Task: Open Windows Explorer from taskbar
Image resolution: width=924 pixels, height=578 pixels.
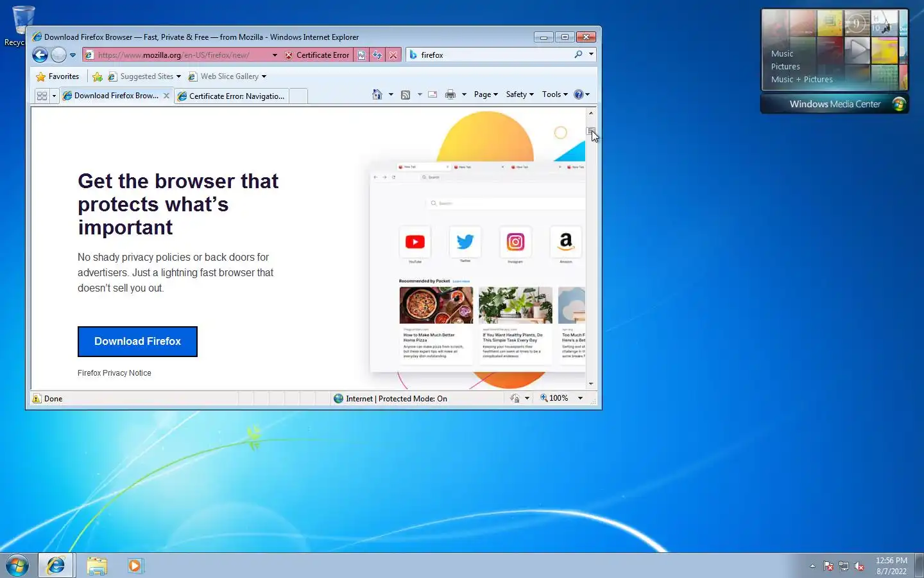Action: coord(97,566)
